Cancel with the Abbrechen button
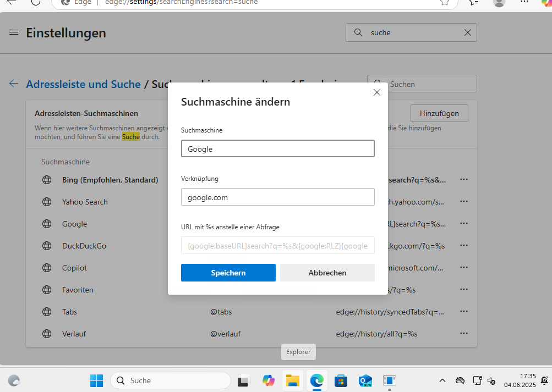The height and width of the screenshot is (392, 552). [x=327, y=273]
